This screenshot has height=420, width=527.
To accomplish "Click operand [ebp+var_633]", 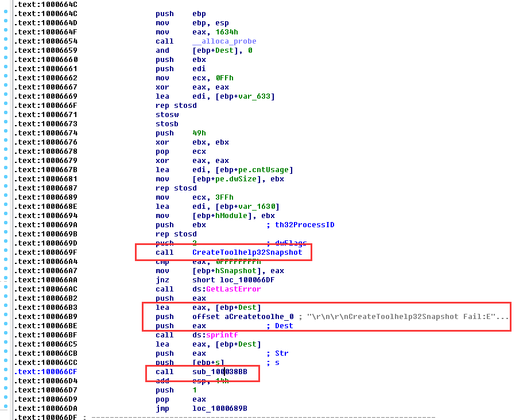I will 245,96.
